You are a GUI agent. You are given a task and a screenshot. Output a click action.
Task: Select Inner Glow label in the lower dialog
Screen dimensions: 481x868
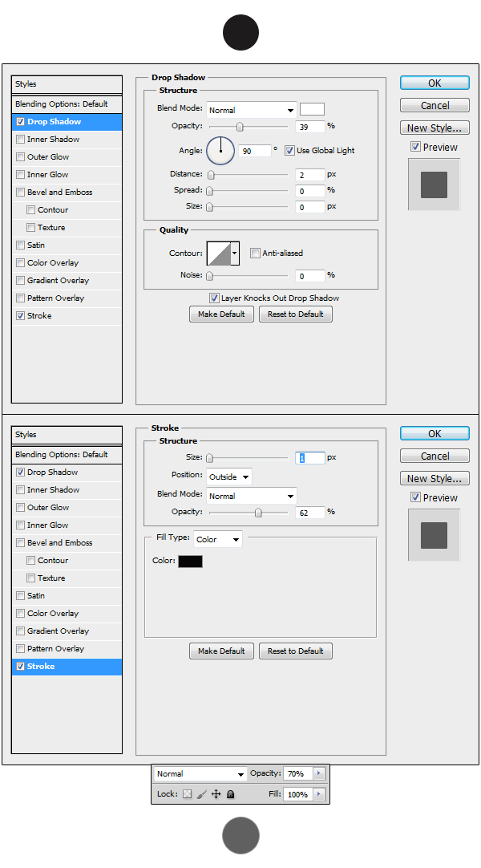[48, 525]
